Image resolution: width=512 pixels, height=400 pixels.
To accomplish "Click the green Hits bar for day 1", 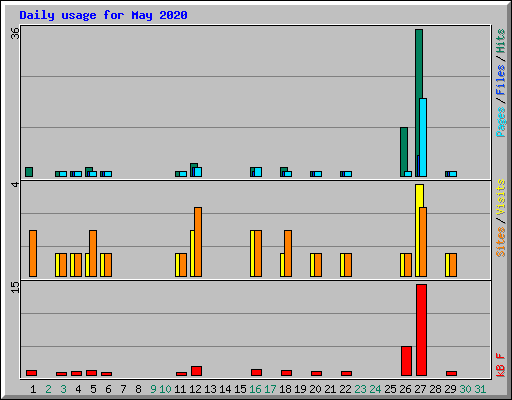I will click(29, 172).
